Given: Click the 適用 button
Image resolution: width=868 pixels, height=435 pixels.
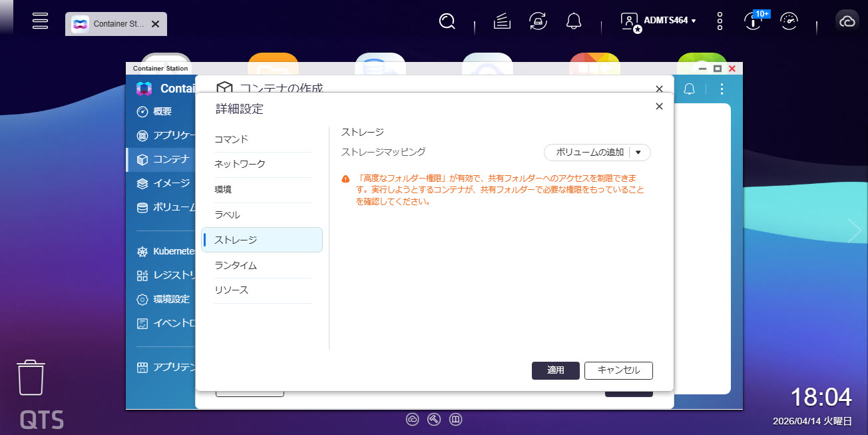Looking at the screenshot, I should (x=555, y=370).
